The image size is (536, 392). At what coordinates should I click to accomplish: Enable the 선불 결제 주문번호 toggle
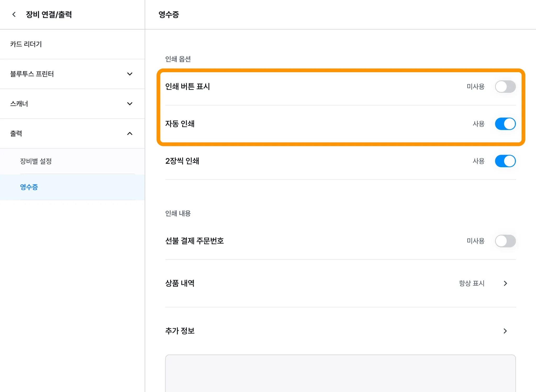[505, 241]
